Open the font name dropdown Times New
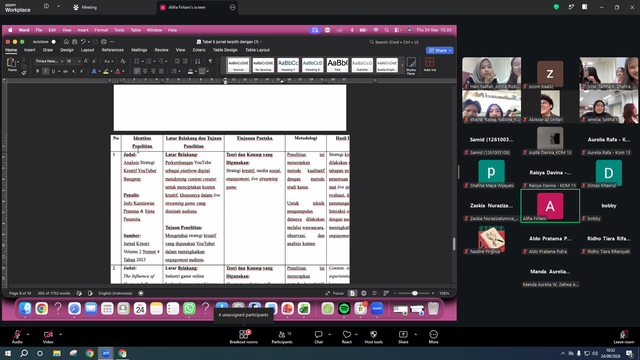The height and width of the screenshot is (360, 640). [49, 61]
